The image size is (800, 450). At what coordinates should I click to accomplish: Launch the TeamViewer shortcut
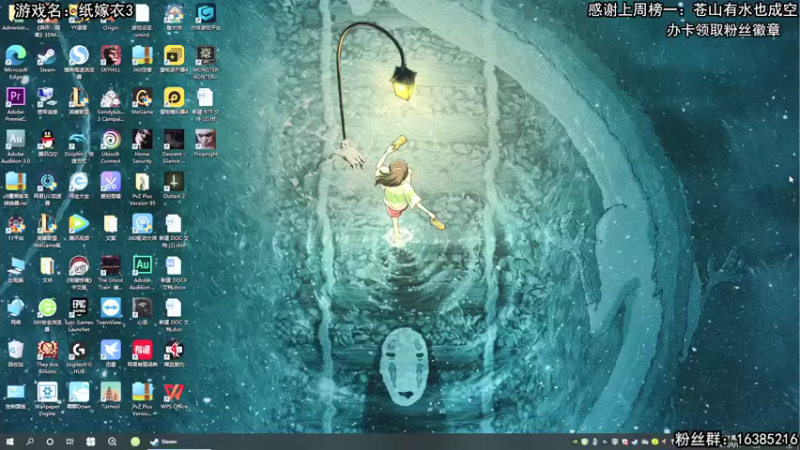pos(111,312)
